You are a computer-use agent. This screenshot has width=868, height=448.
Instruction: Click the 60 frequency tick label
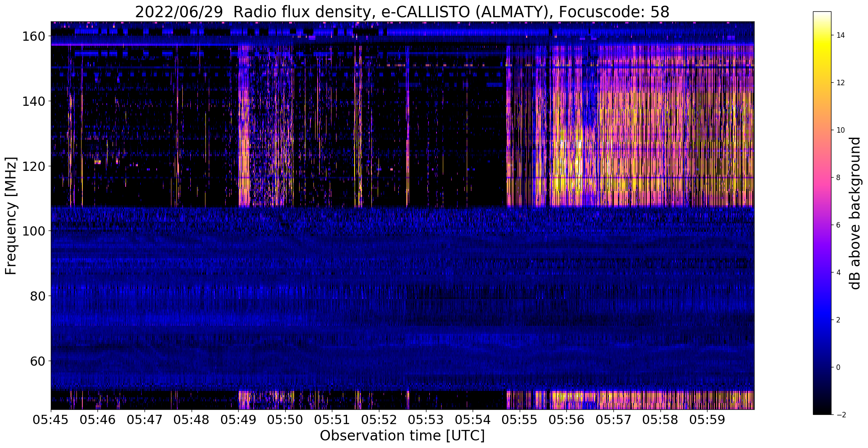tap(38, 361)
